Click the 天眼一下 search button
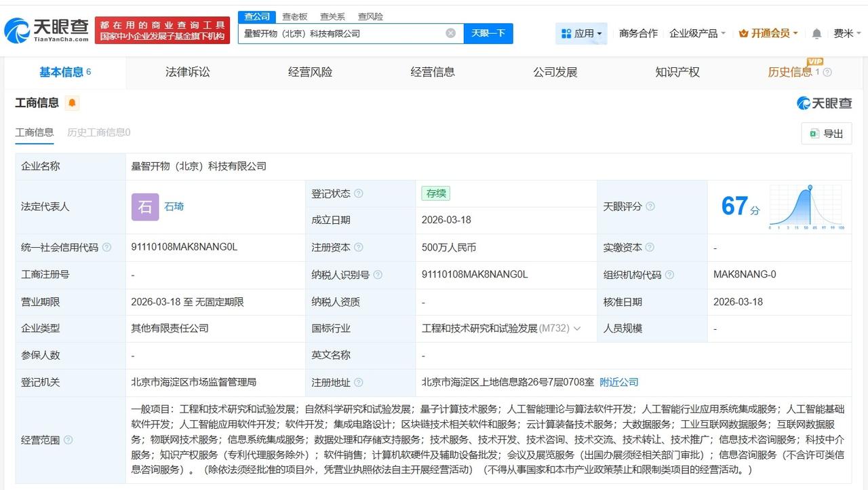Viewport: 868px width, 490px height. [x=488, y=33]
